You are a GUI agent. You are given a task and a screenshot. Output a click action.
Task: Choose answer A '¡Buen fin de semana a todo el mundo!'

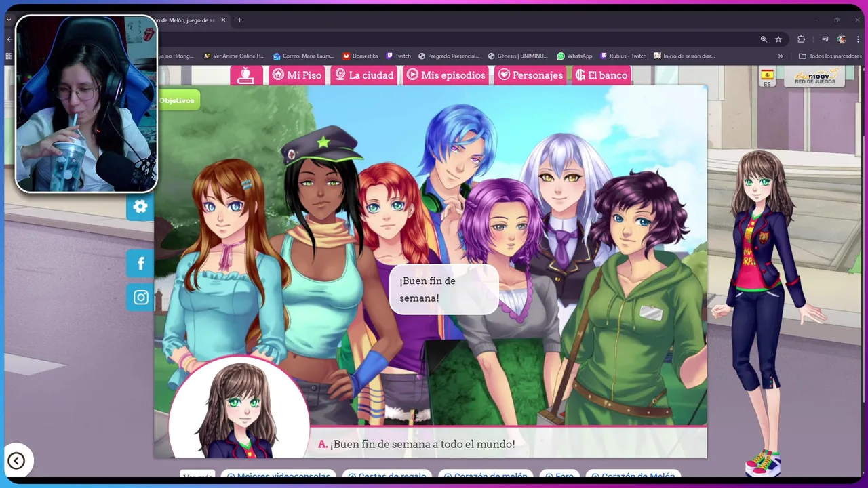tap(416, 444)
